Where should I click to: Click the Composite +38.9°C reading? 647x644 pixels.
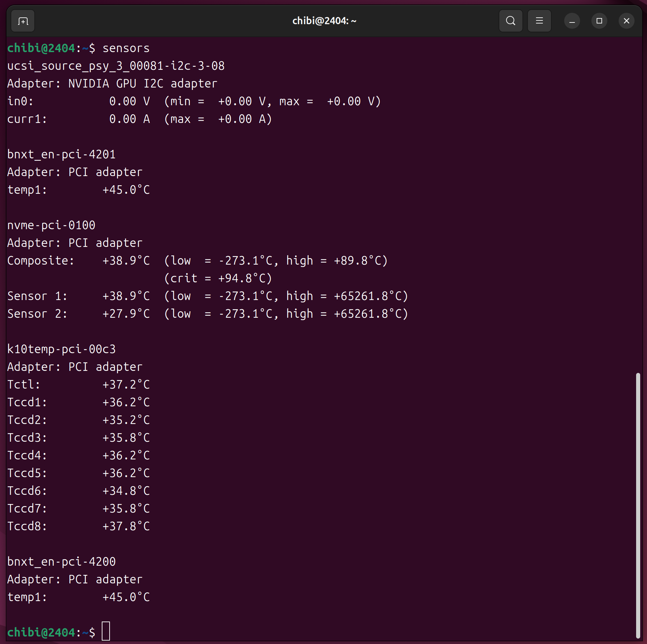(126, 261)
